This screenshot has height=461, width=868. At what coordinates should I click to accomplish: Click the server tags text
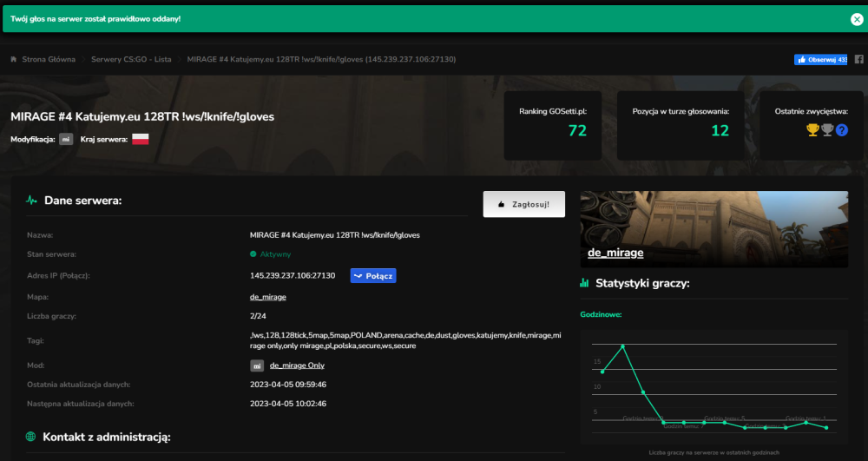pos(405,340)
